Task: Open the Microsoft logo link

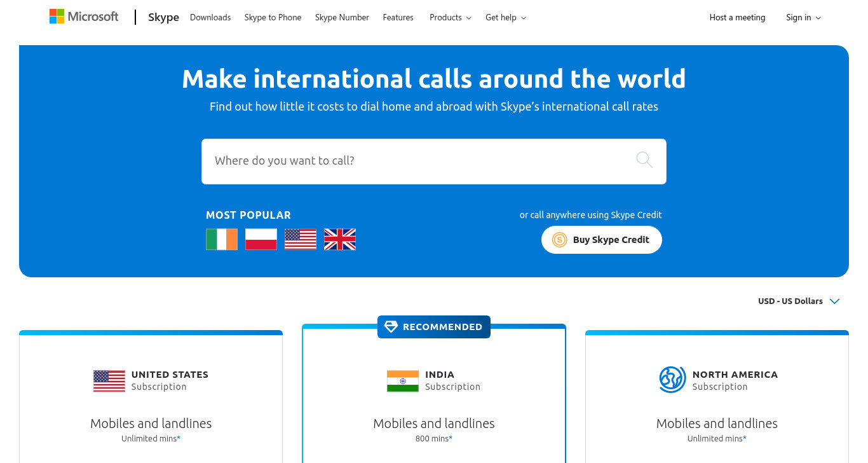Action: [x=84, y=17]
